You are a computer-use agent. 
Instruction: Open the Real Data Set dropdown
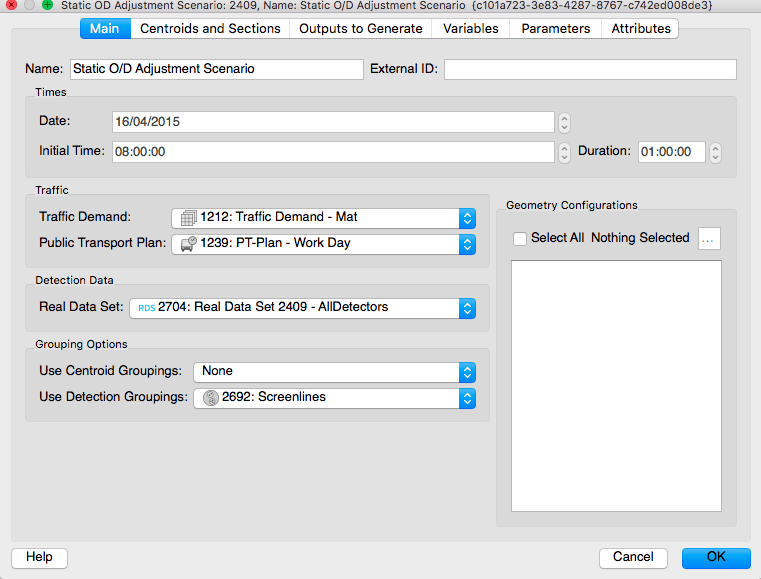tap(302, 308)
